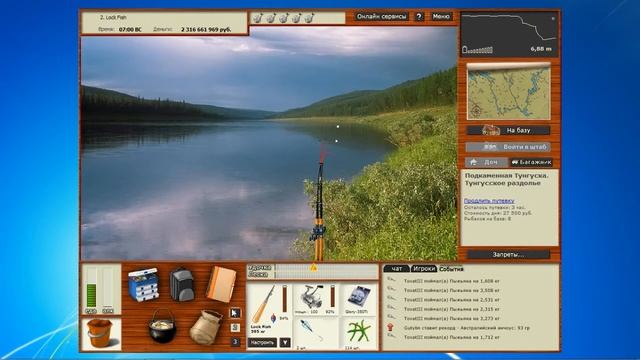Select rod slot number 2
The image size is (640, 360).
pos(235,327)
